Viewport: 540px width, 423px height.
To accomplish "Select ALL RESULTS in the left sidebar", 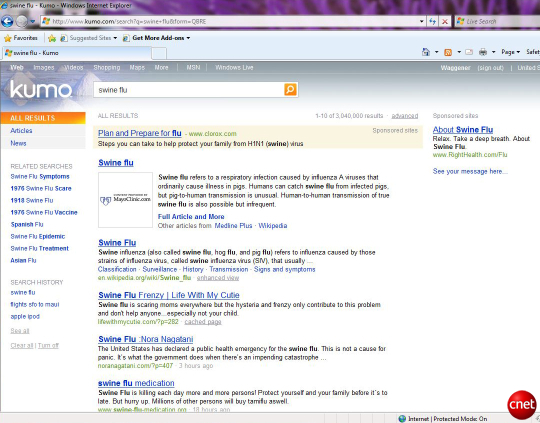I will tap(43, 118).
